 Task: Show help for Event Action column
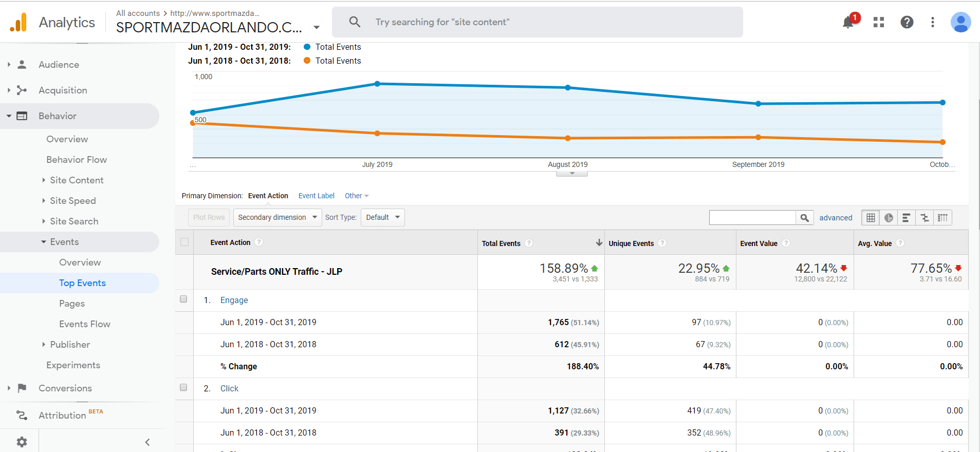(259, 242)
